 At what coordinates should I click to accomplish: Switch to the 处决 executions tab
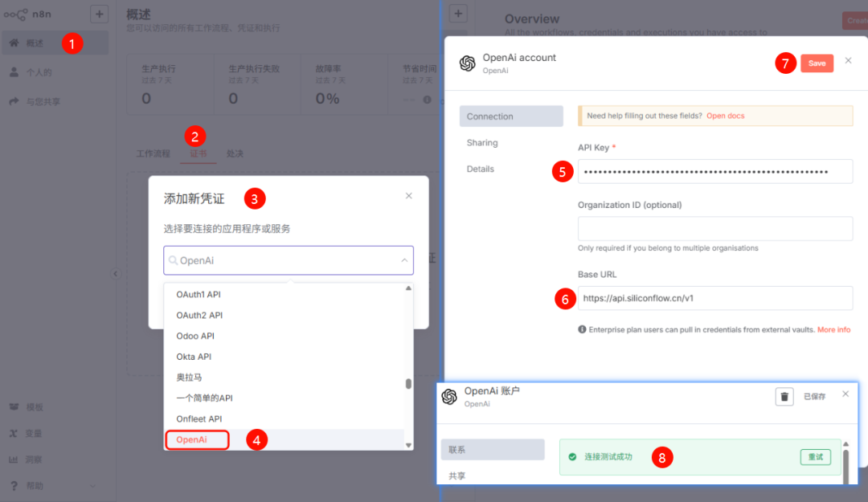click(235, 153)
